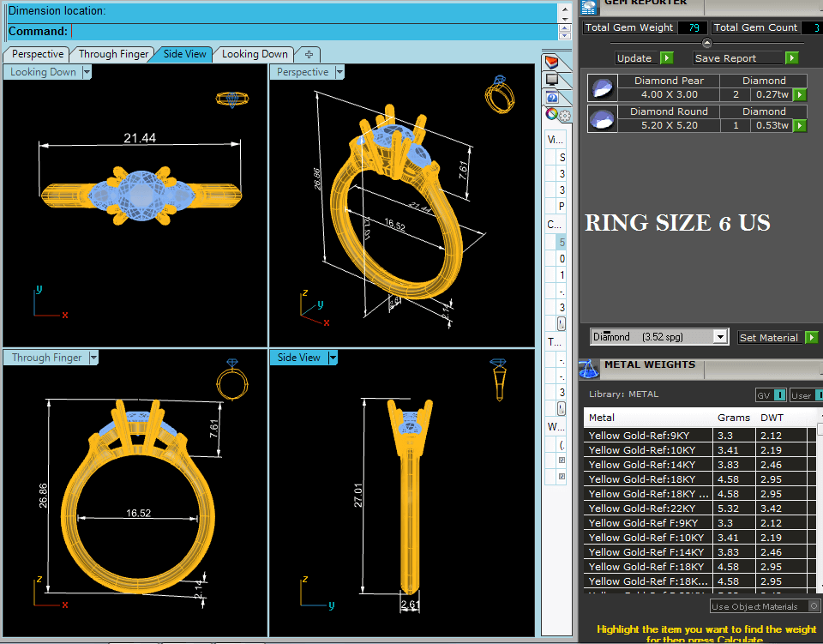Viewport: 823px width, 644px height.
Task: Toggle the User library switch
Action: [819, 395]
